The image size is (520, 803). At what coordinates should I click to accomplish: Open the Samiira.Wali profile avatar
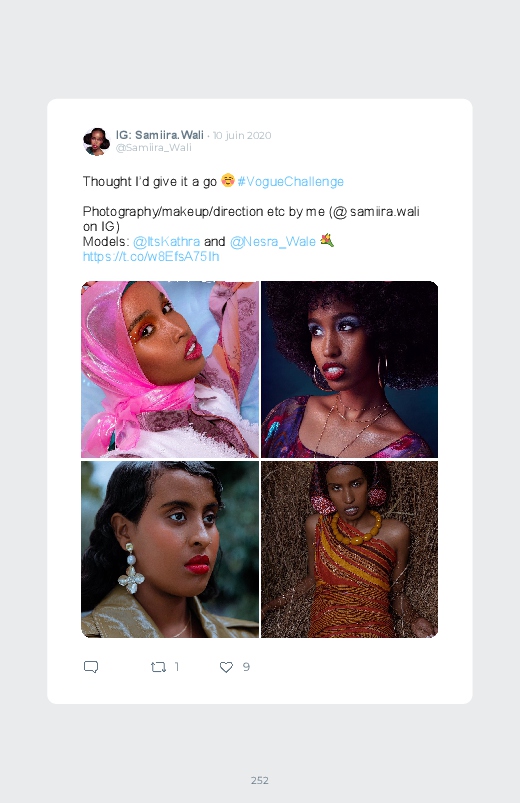96,141
